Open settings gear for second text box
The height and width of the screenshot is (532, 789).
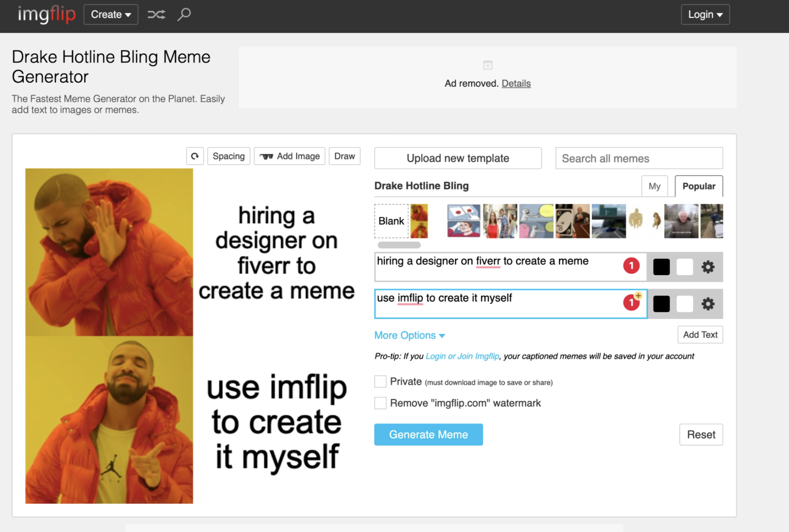[x=708, y=304]
